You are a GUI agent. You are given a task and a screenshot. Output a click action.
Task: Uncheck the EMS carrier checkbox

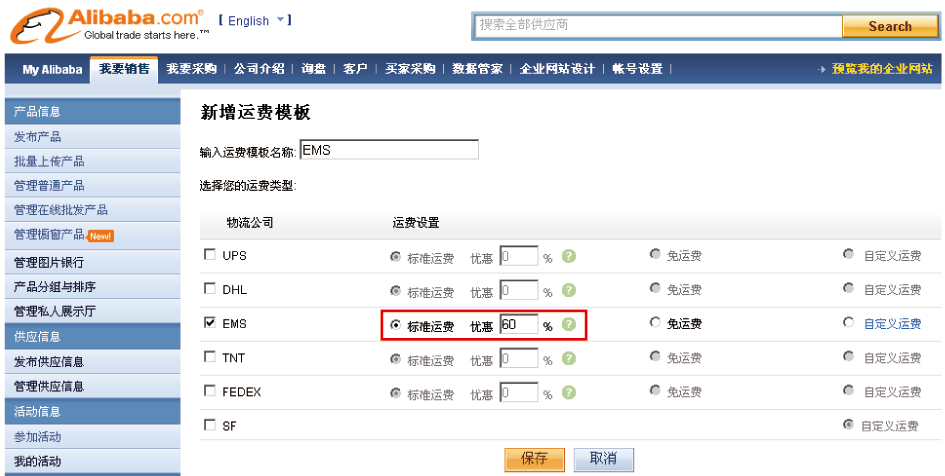point(210,323)
